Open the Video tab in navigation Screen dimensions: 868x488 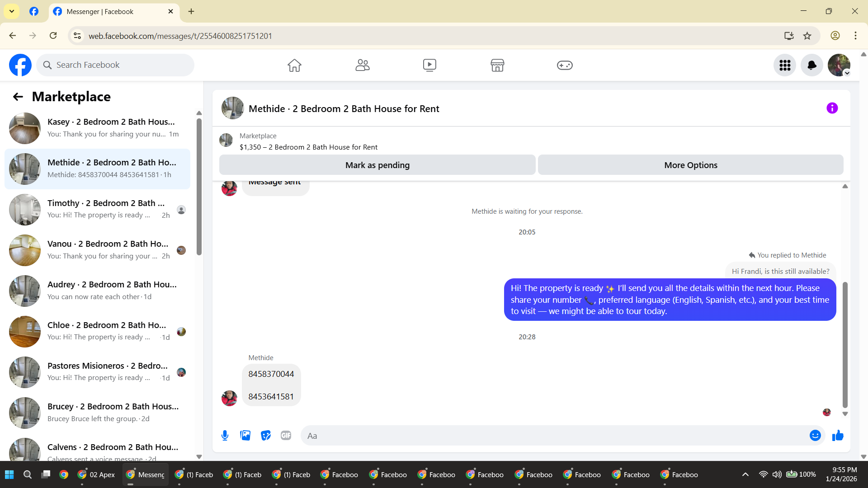(429, 66)
